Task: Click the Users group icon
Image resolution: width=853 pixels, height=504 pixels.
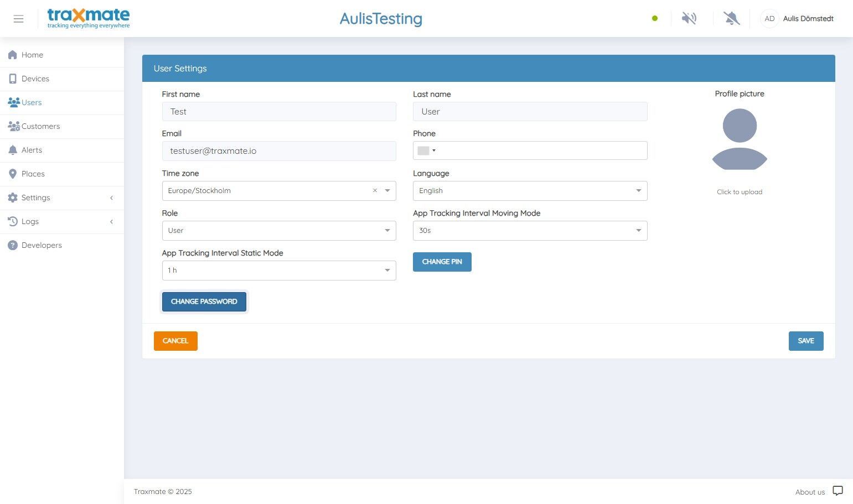Action: point(14,102)
